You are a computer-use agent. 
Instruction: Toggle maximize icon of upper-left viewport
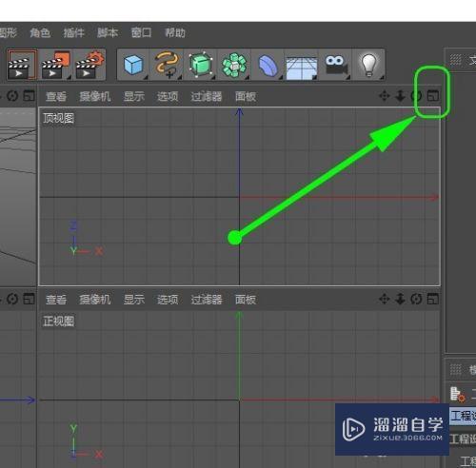pos(30,96)
